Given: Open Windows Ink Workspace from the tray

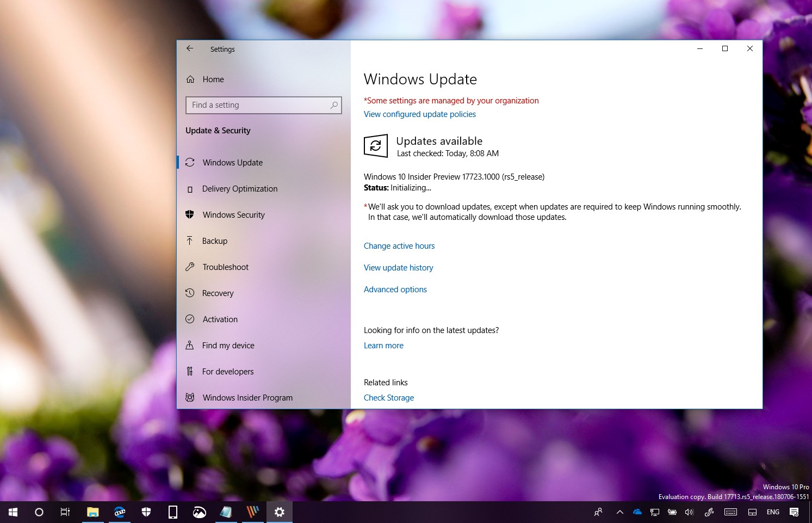Looking at the screenshot, I should tap(709, 512).
